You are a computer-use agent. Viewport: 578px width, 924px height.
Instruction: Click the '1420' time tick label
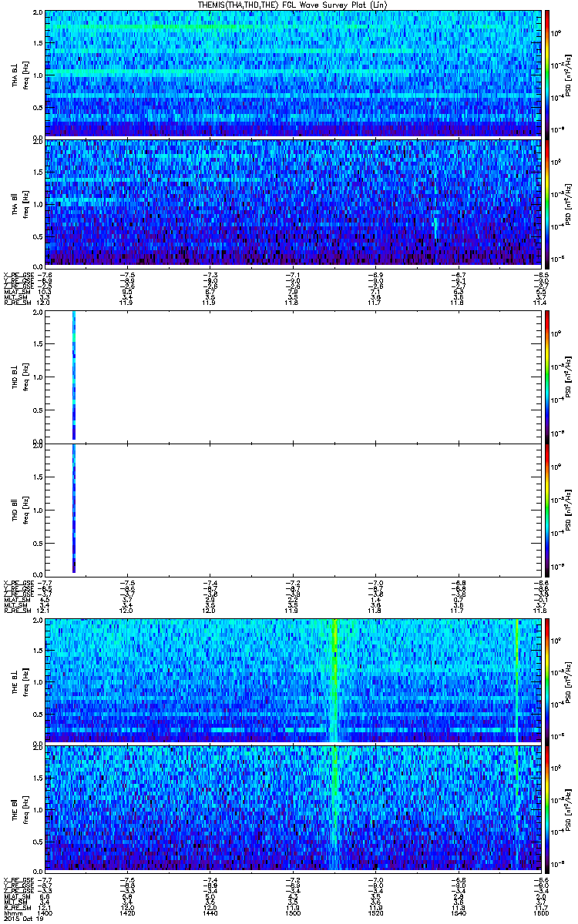tap(128, 912)
